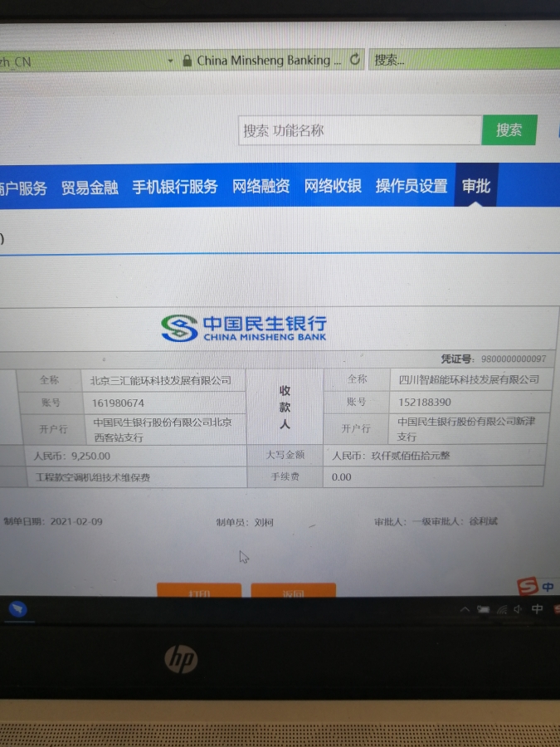This screenshot has width=560, height=747.
Task: Select voucher number 9800000000097
Action: (514, 359)
